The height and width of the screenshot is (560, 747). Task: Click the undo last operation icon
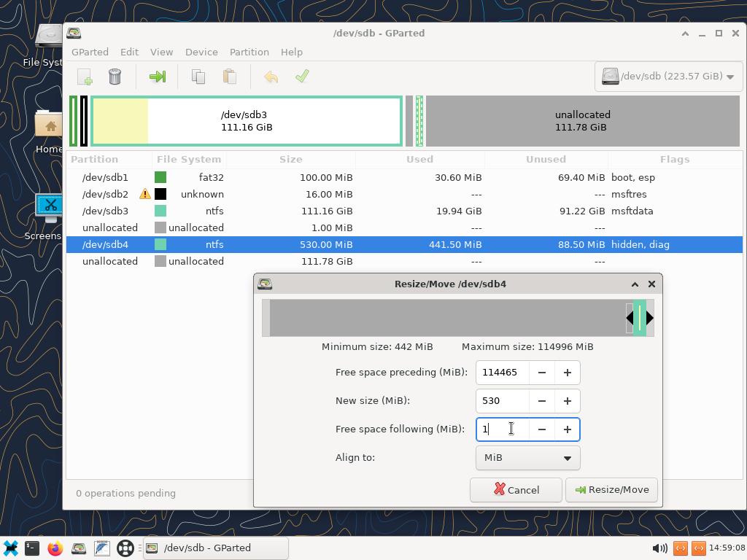point(271,77)
